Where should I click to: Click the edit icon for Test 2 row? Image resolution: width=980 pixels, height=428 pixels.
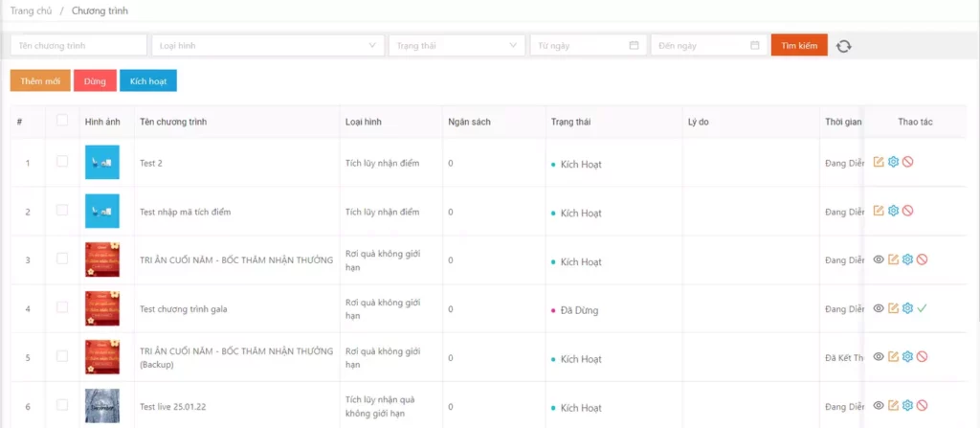pyautogui.click(x=879, y=162)
